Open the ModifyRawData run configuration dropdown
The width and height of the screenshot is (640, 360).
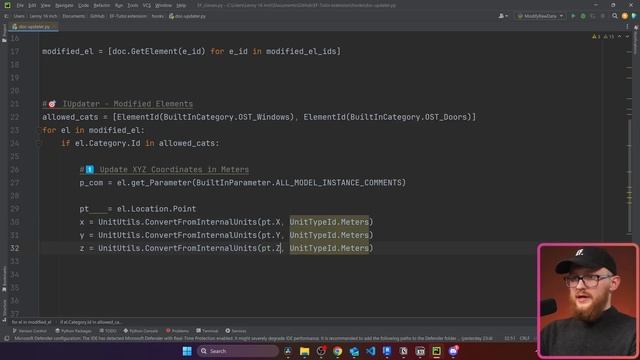[x=540, y=16]
